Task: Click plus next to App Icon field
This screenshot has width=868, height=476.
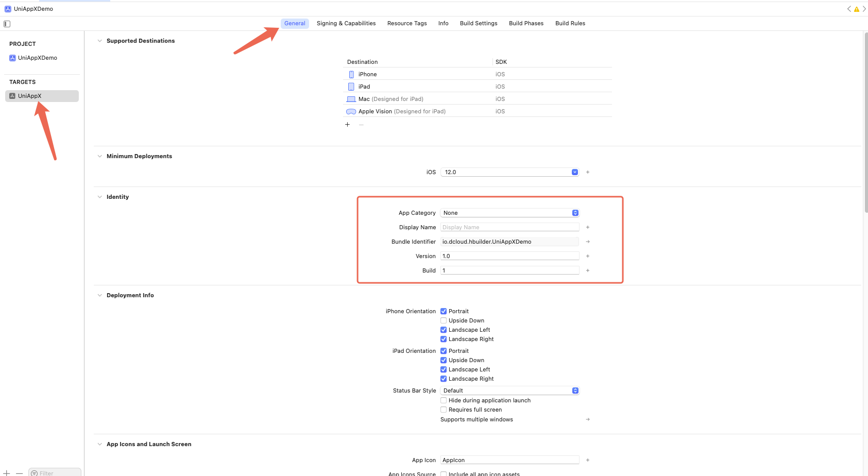Action: [x=588, y=460]
